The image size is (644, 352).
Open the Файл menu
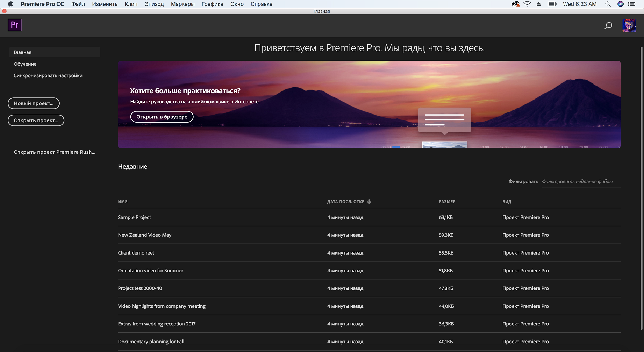pyautogui.click(x=78, y=4)
